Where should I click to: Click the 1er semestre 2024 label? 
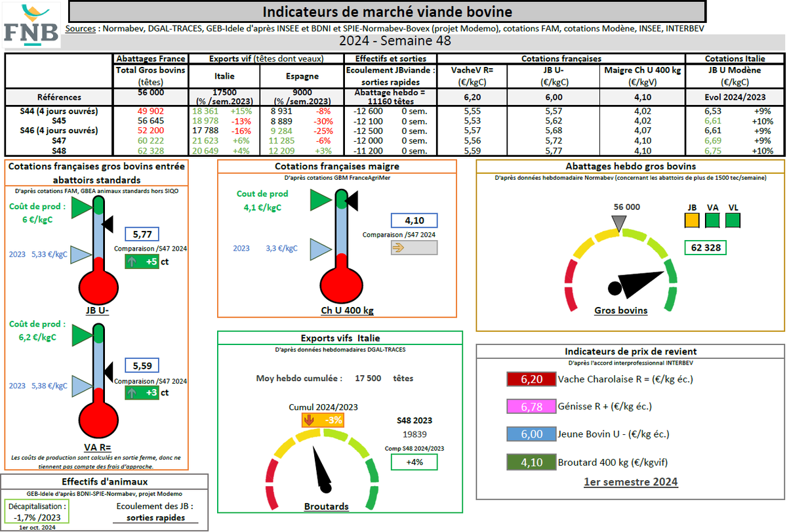pos(630,482)
